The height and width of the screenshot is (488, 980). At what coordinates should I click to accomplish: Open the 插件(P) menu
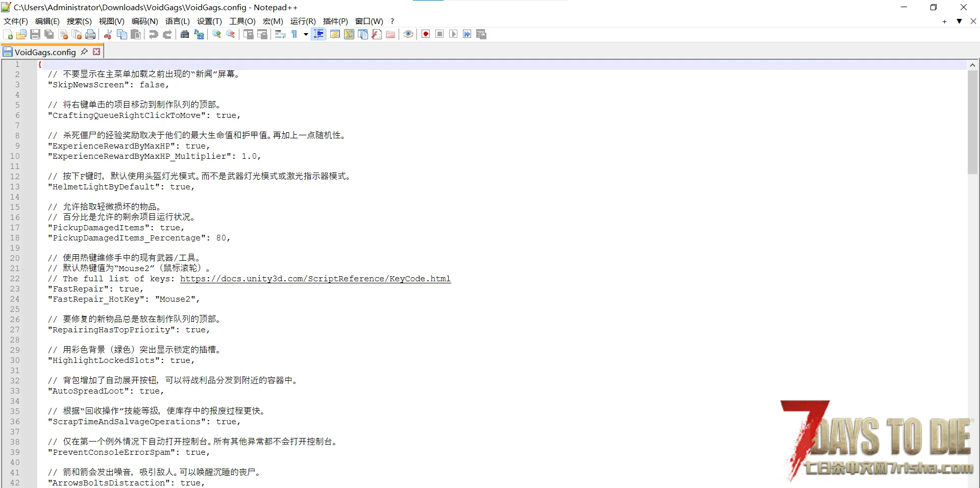coord(335,21)
